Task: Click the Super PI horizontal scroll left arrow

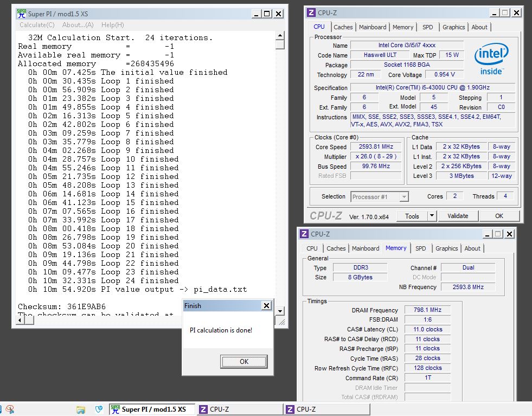Action: click(21, 321)
